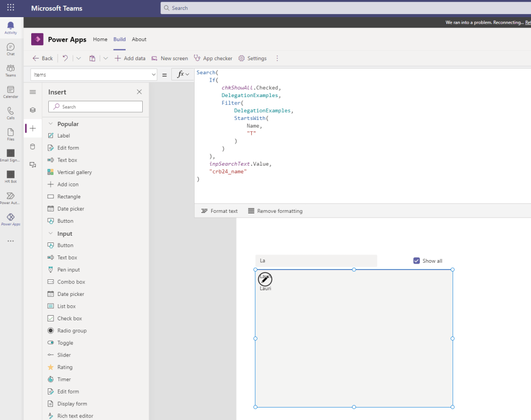The image size is (531, 420).
Task: Switch to the Home tab
Action: pos(100,39)
